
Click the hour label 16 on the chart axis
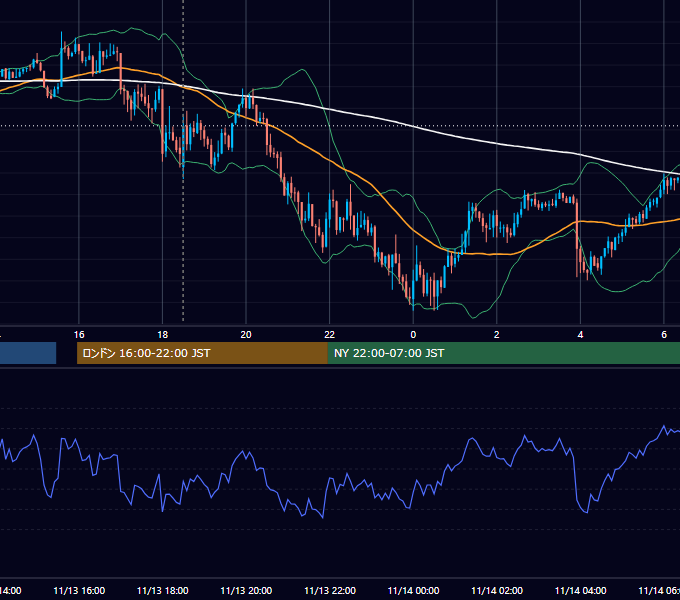pos(79,335)
